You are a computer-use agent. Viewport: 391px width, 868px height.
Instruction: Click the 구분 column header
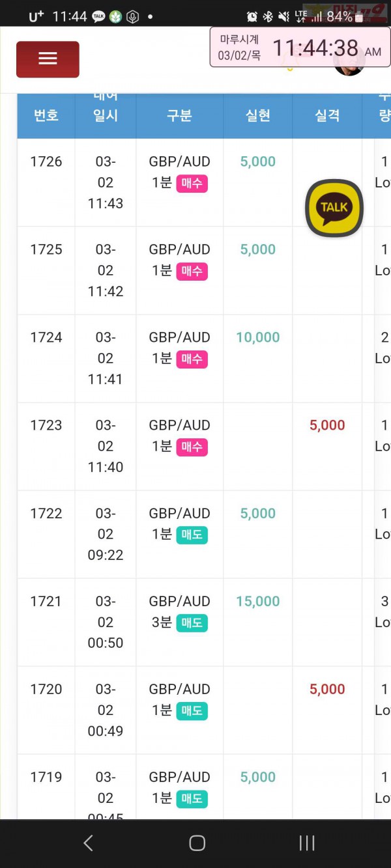(x=179, y=115)
